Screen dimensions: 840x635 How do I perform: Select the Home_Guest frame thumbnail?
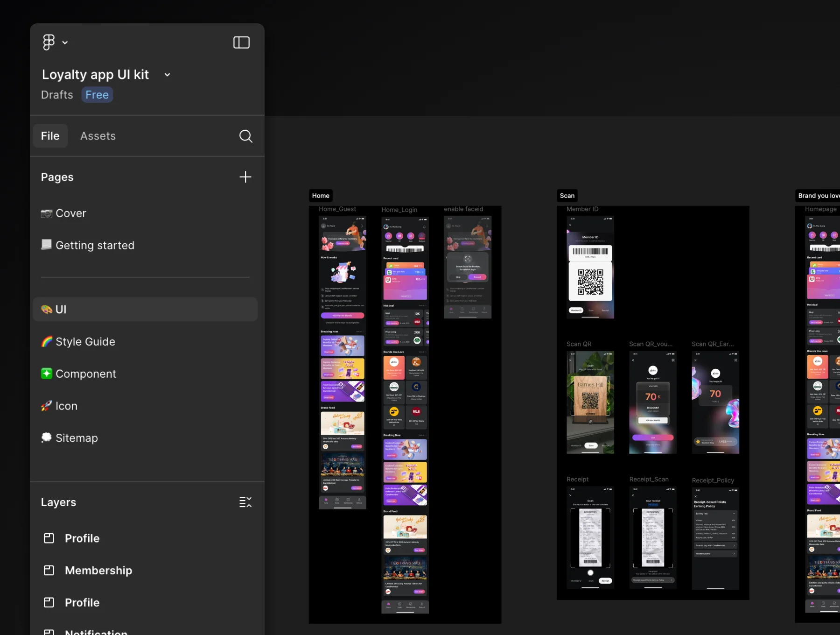coord(343,362)
